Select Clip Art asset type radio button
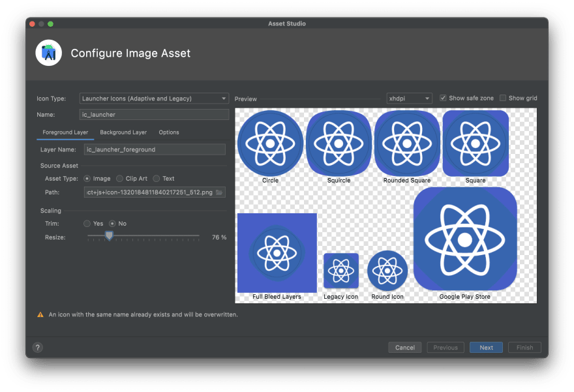Image resolution: width=574 pixels, height=392 pixels. click(120, 179)
